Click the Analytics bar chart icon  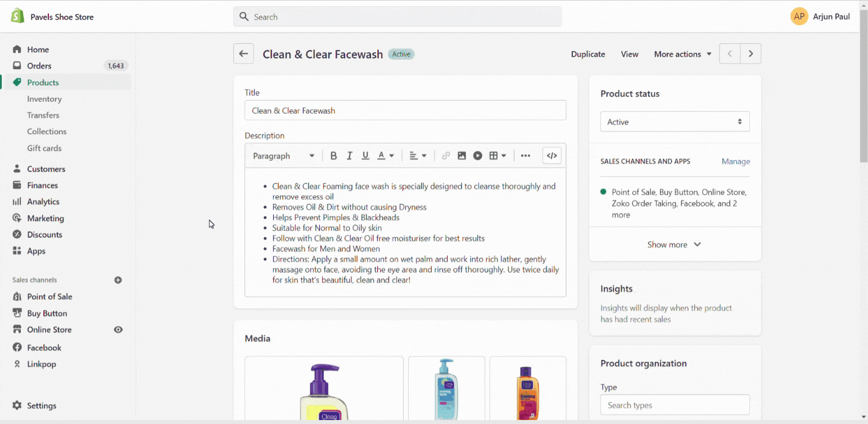17,201
